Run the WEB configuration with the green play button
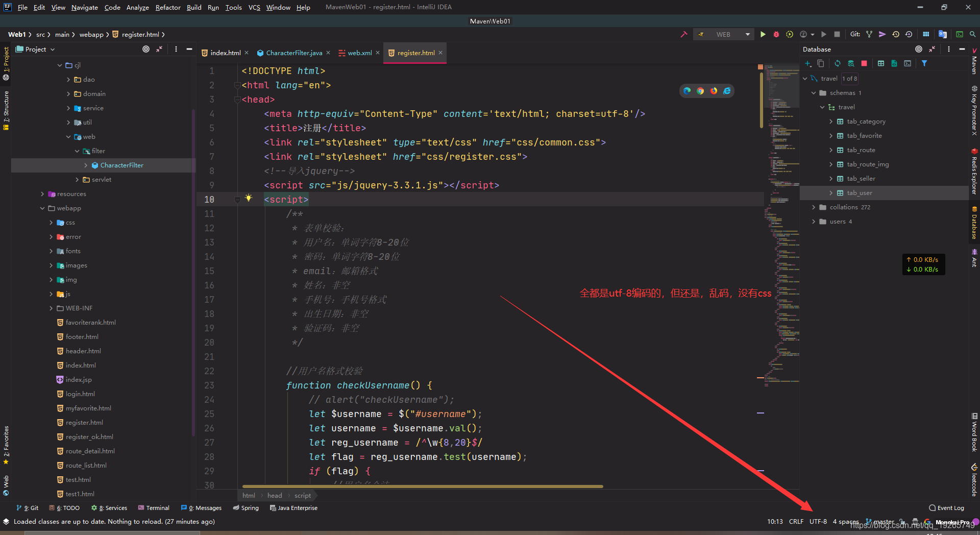Image resolution: width=980 pixels, height=535 pixels. [x=763, y=34]
